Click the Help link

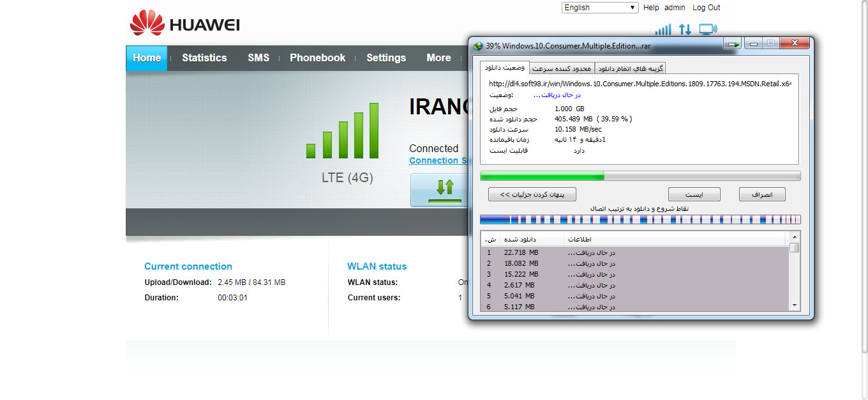click(x=651, y=8)
